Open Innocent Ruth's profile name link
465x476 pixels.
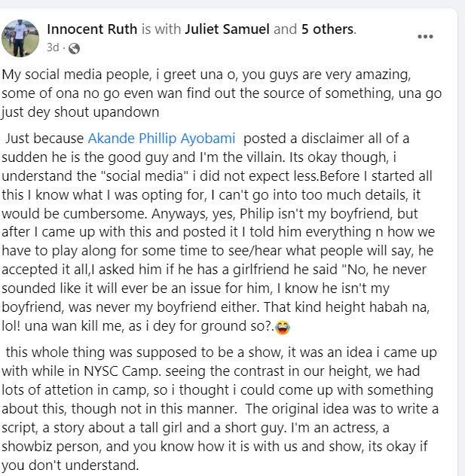(92, 29)
